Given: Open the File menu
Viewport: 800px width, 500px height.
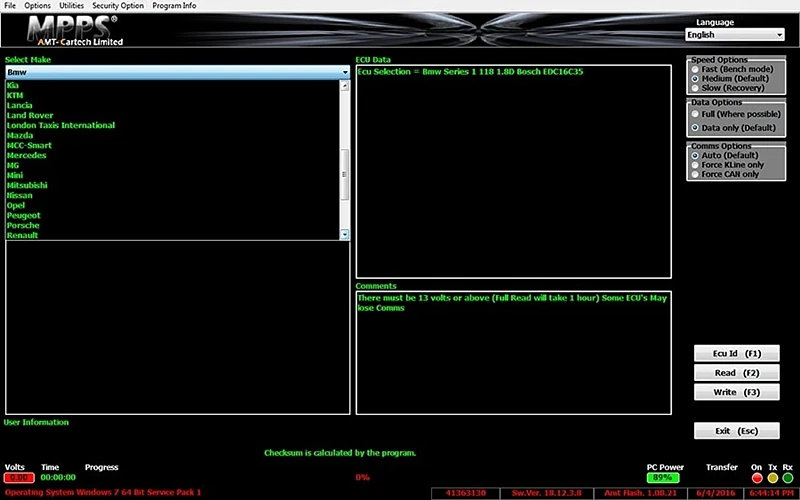Looking at the screenshot, I should pyautogui.click(x=10, y=6).
